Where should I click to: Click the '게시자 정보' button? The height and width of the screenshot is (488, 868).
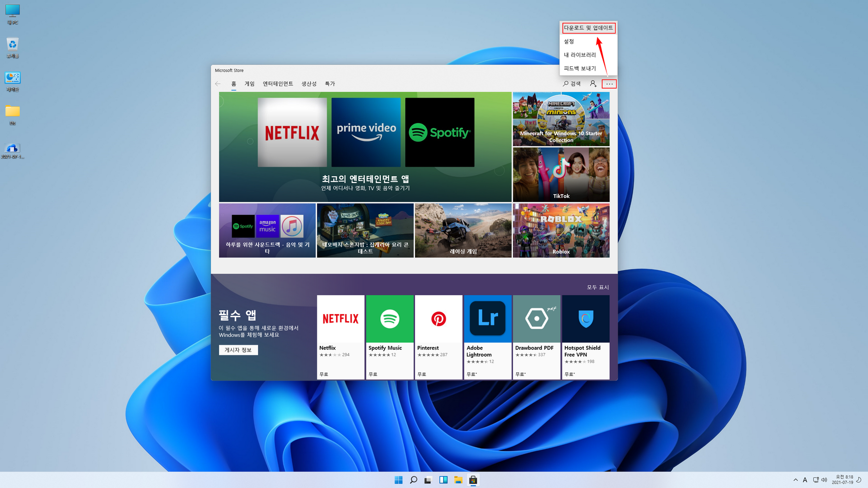point(238,350)
